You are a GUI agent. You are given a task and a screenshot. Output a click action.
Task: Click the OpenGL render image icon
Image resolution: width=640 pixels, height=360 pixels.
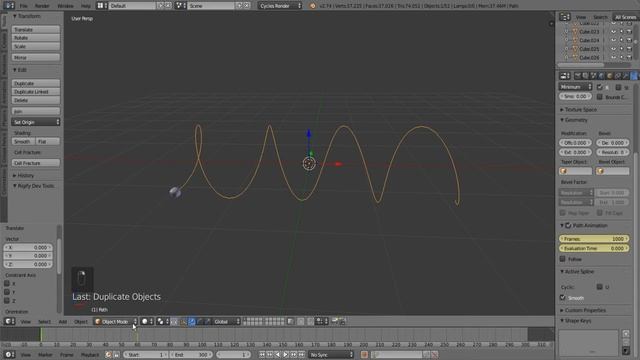[x=335, y=322]
